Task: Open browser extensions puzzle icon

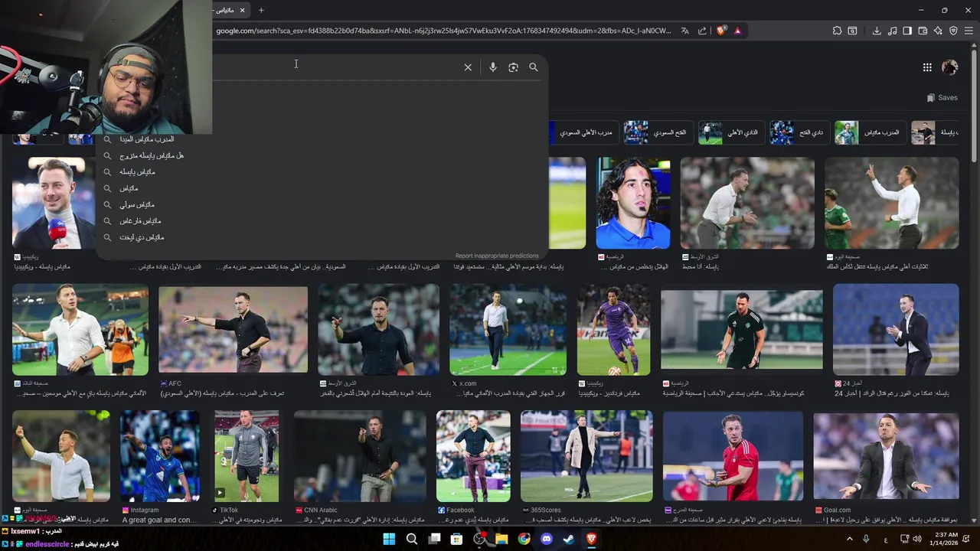Action: point(837,31)
